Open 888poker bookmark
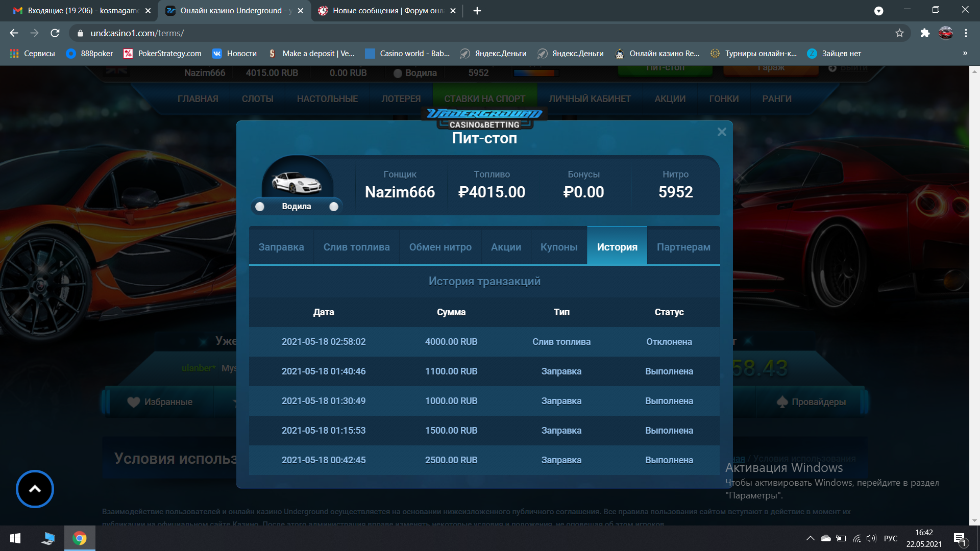Viewport: 980px width, 551px height. click(90, 54)
